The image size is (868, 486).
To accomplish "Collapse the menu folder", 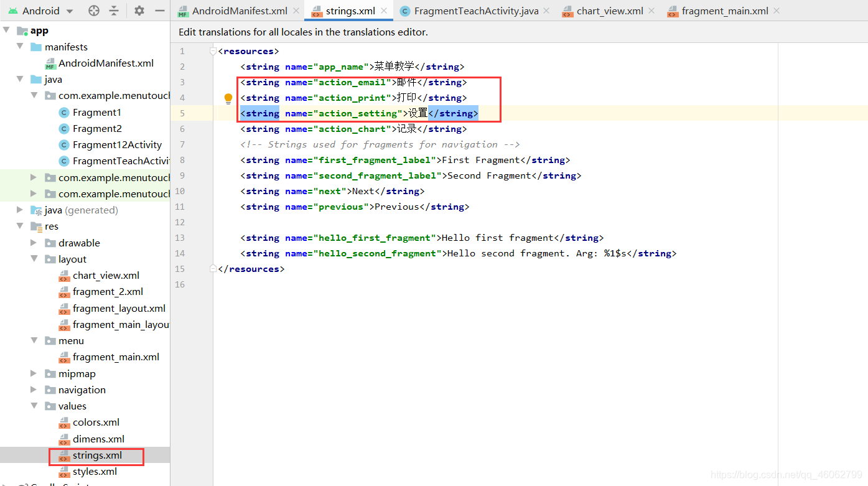I will pyautogui.click(x=34, y=340).
